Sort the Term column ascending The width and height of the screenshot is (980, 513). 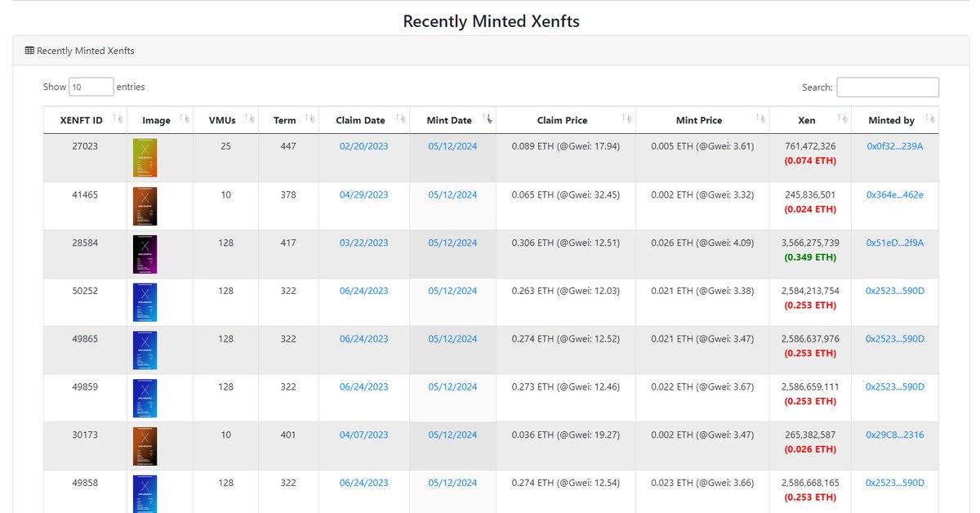point(310,119)
